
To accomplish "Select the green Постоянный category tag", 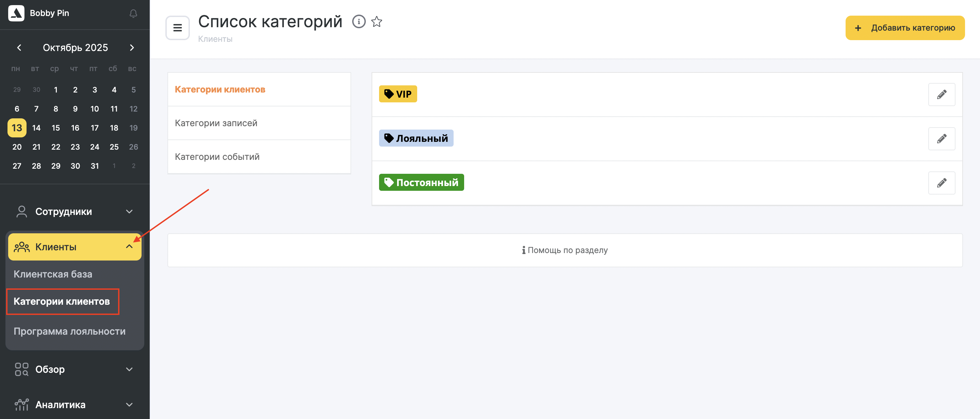I will click(x=421, y=183).
